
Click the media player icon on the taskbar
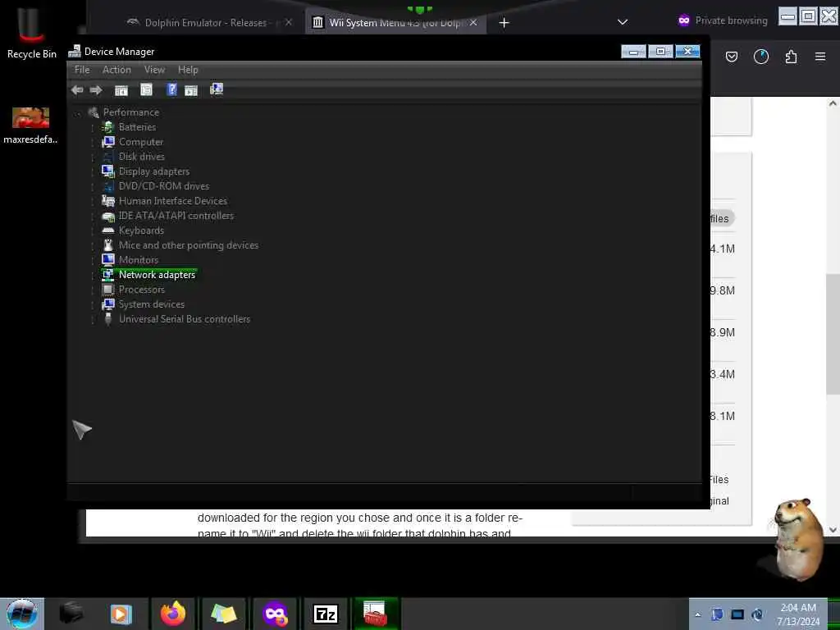click(121, 614)
